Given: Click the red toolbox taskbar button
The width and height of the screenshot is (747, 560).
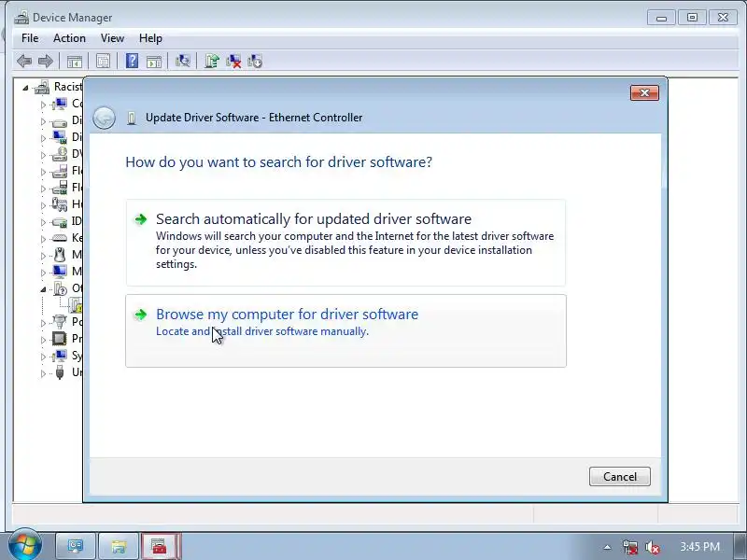Looking at the screenshot, I should tap(161, 546).
